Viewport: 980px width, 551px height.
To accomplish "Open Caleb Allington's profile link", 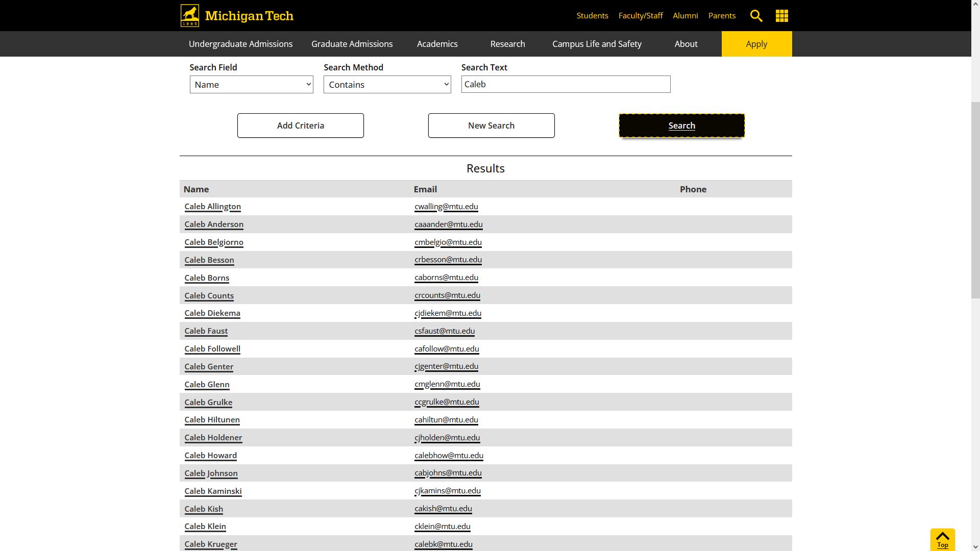I will tap(212, 207).
